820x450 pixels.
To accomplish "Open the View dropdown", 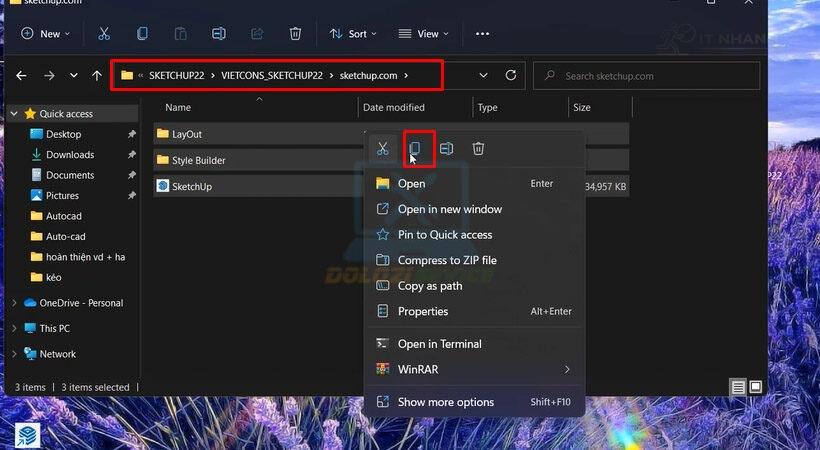I will tap(423, 34).
